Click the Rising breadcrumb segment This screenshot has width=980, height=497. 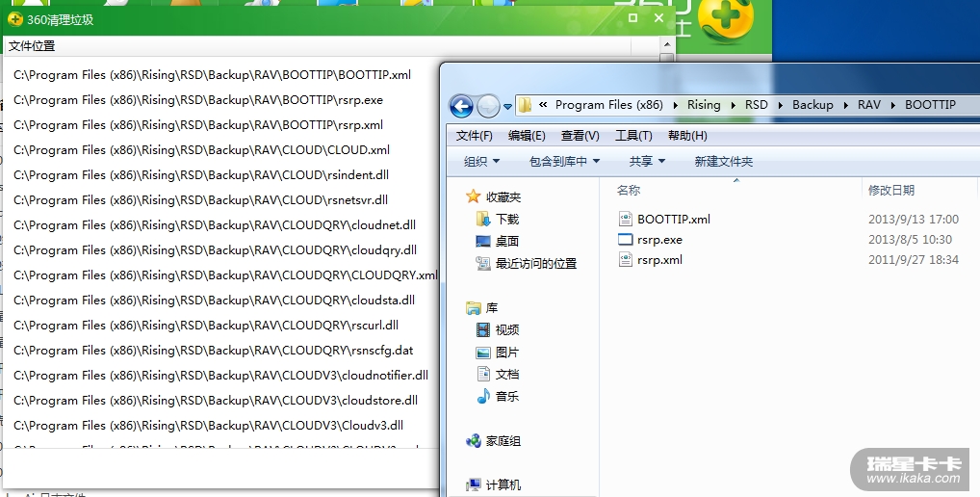(704, 104)
